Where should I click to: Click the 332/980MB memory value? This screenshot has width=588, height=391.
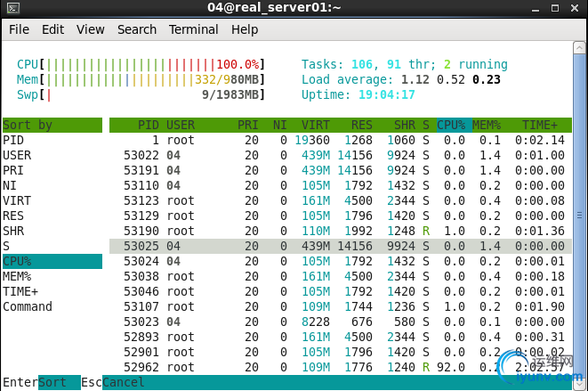coord(227,79)
